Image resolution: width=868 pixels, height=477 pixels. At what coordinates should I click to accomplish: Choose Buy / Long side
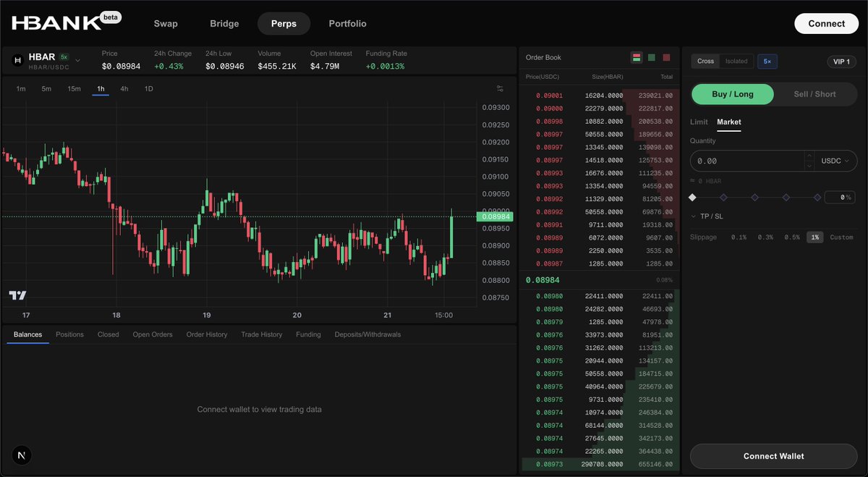(x=733, y=94)
